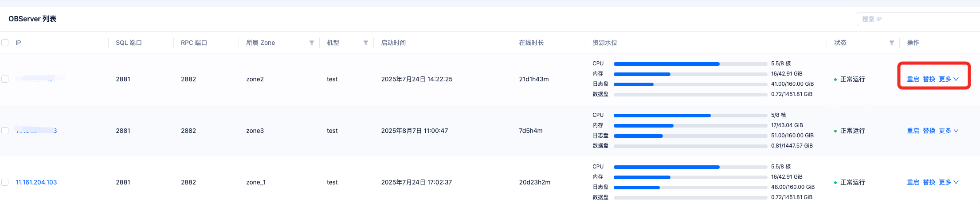This screenshot has width=980, height=204.
Task: Click the CPU usage bar for zone2
Action: pos(690,64)
